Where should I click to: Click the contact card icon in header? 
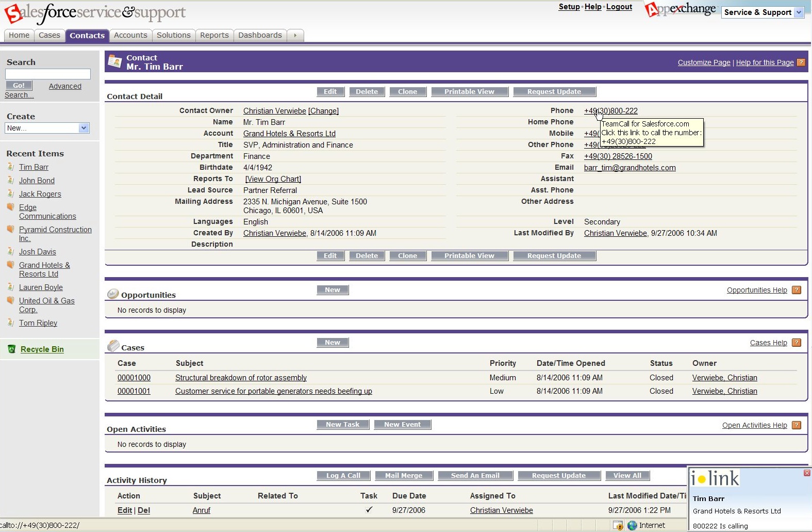click(x=114, y=62)
